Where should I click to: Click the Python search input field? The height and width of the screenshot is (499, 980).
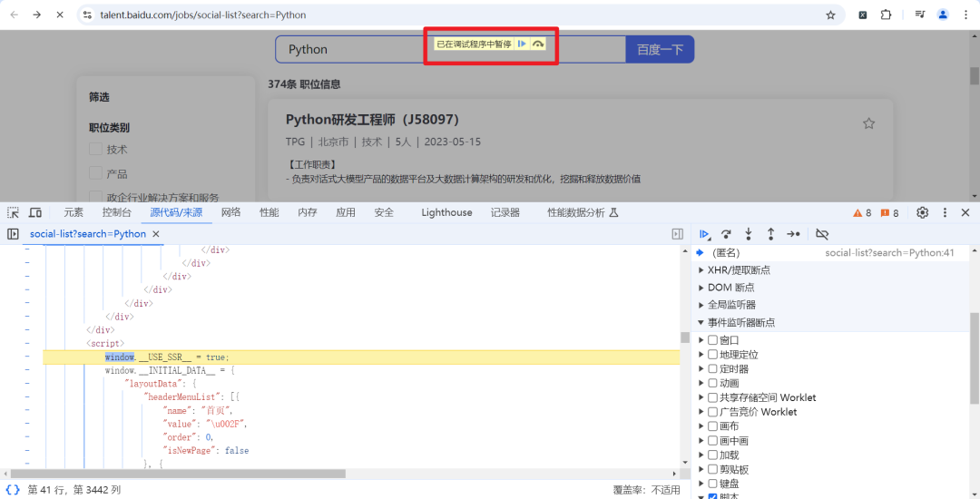[450, 49]
